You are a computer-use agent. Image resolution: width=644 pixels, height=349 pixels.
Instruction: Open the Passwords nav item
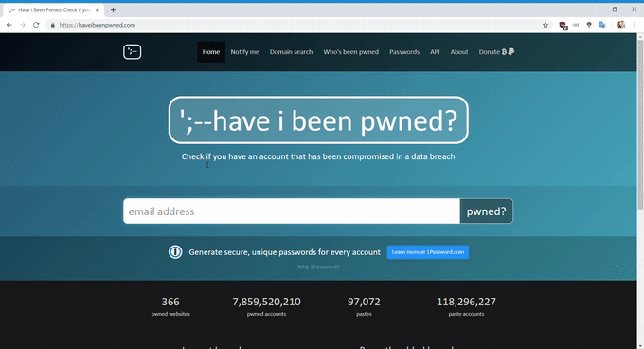[404, 52]
